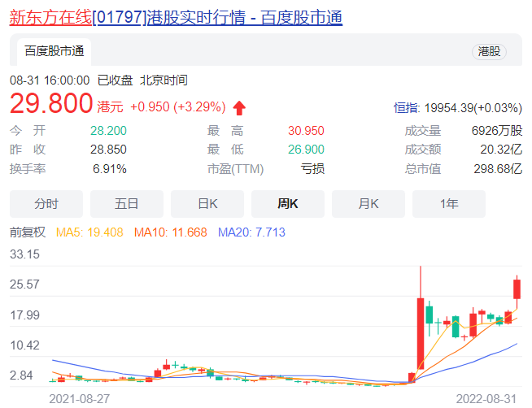Click the red up-arrow price indicator
The height and width of the screenshot is (408, 532).
(239, 108)
